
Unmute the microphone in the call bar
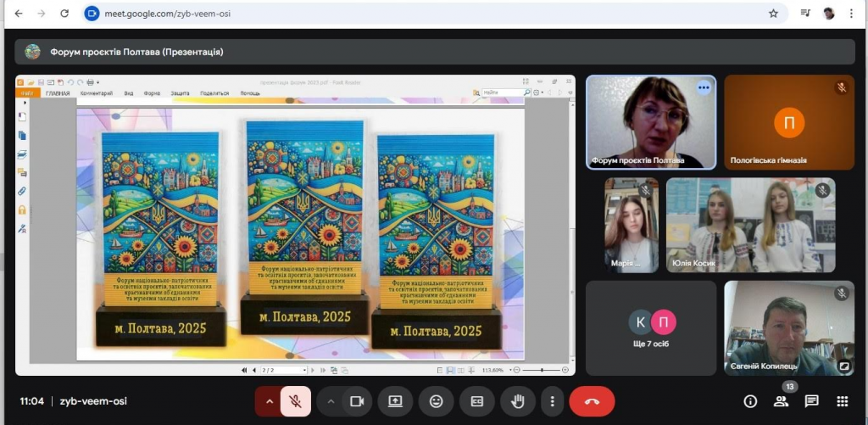pyautogui.click(x=296, y=401)
